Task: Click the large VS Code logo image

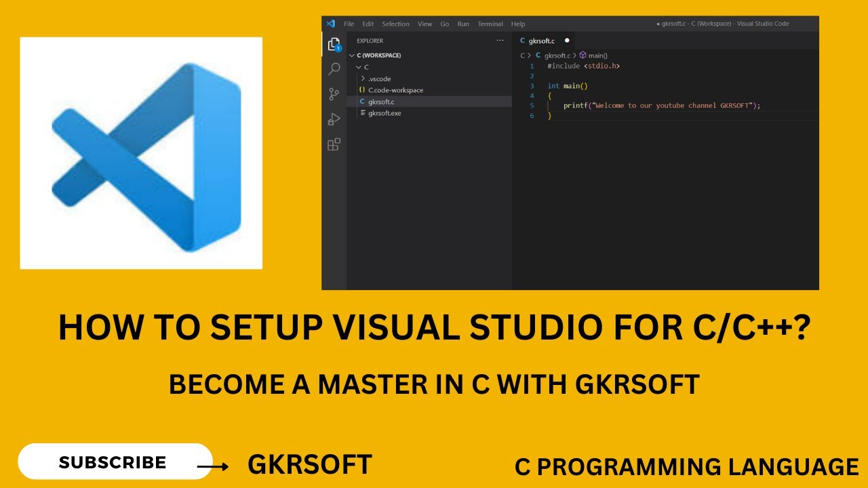Action: point(141,153)
